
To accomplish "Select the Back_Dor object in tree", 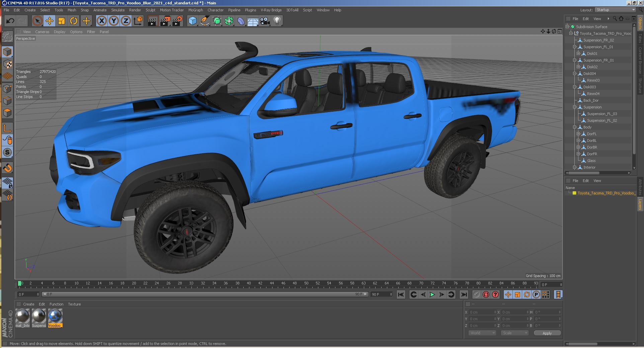I will click(591, 100).
